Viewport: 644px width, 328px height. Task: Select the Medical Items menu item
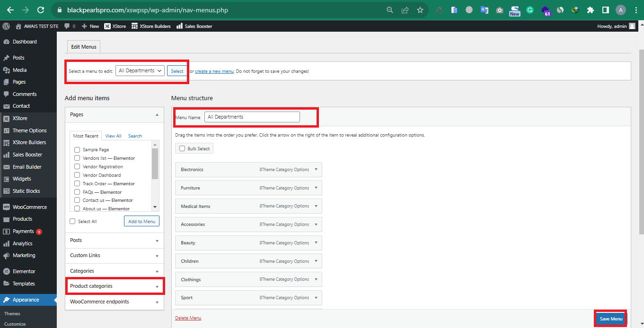tap(248, 206)
